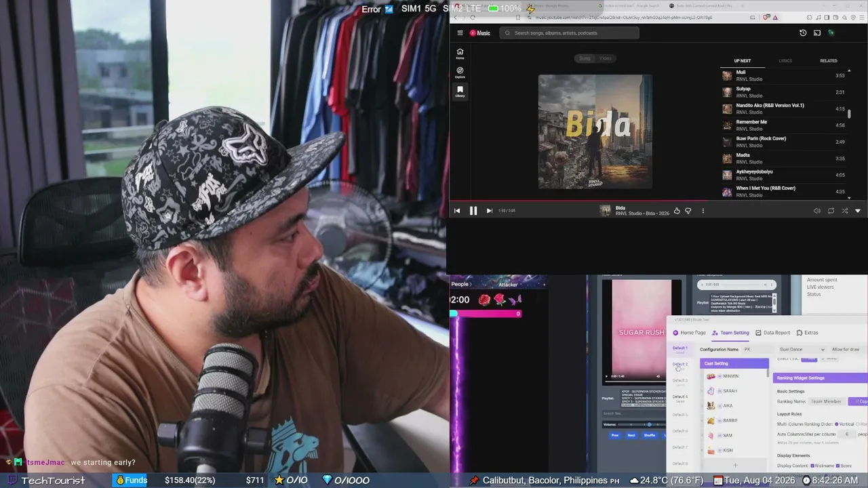Pause the song Bida
The height and width of the screenshot is (488, 868).
point(473,211)
